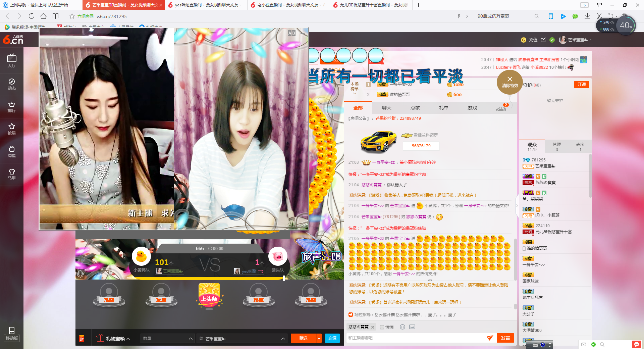Switch to the 游戏 games tab
The height and width of the screenshot is (349, 644).
472,108
